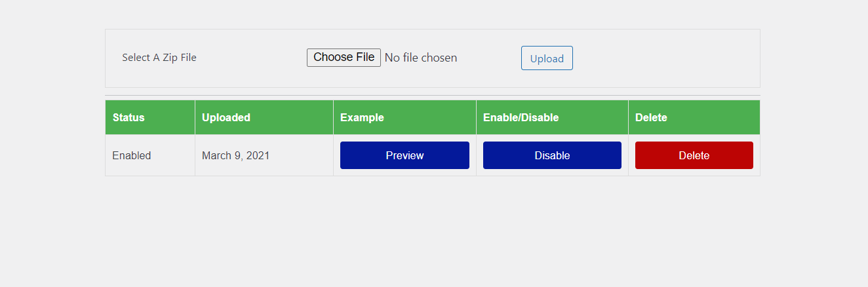Image resolution: width=868 pixels, height=287 pixels.
Task: Click the divider line above the table
Action: 433,96
